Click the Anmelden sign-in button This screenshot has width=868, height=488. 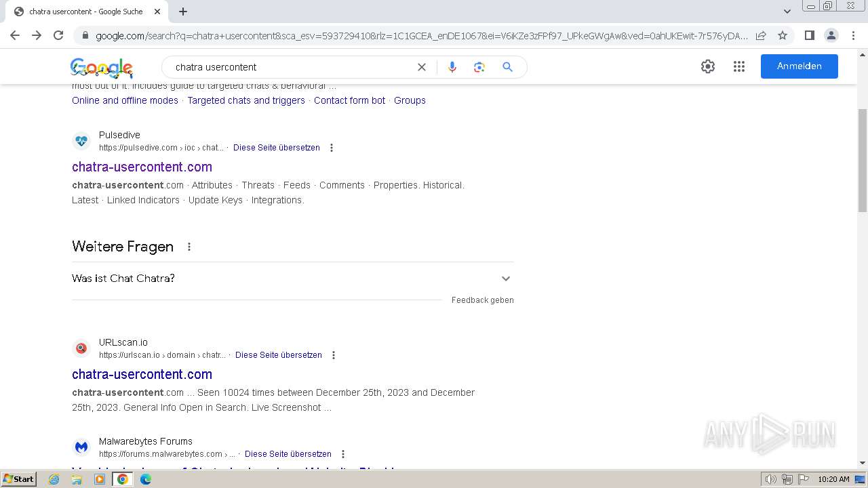(x=800, y=66)
